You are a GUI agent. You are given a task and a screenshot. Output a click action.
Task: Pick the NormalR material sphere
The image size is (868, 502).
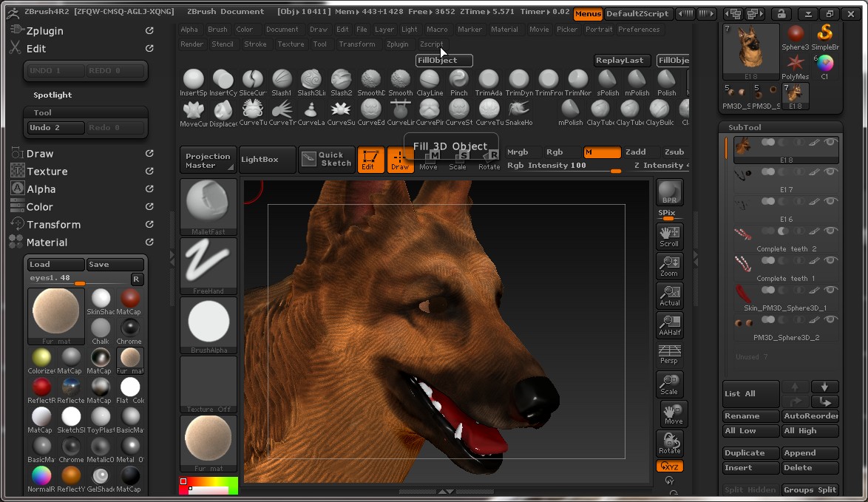(x=41, y=479)
